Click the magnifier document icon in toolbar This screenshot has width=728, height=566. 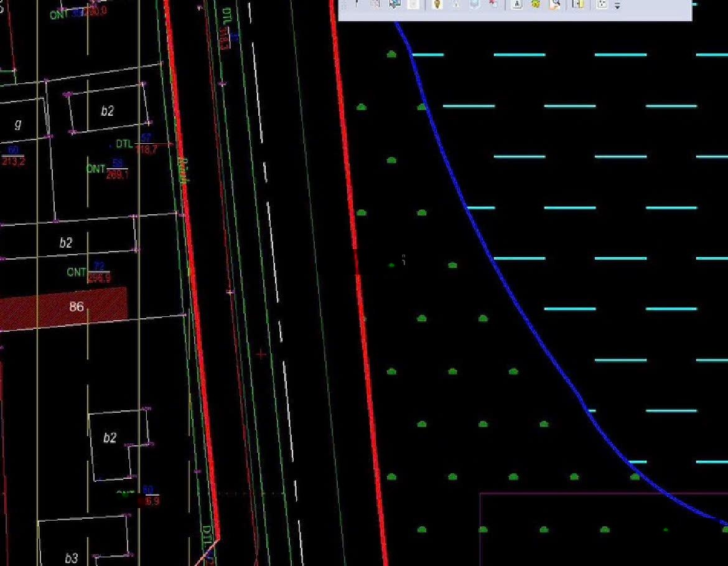pos(554,4)
